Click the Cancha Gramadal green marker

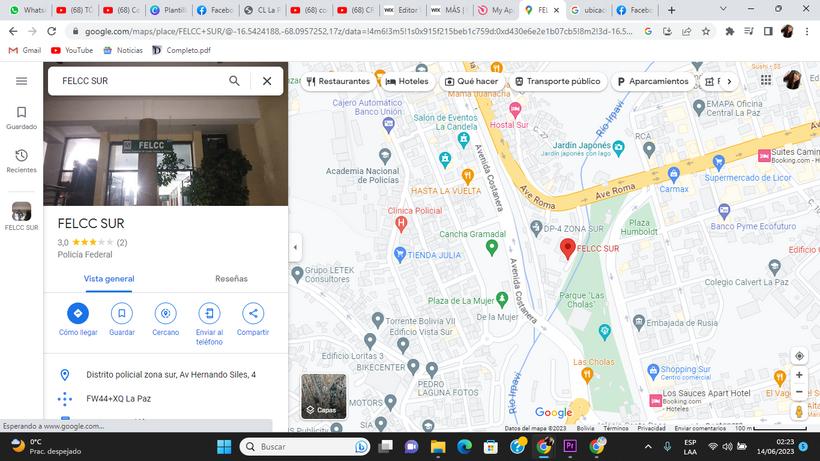point(492,247)
